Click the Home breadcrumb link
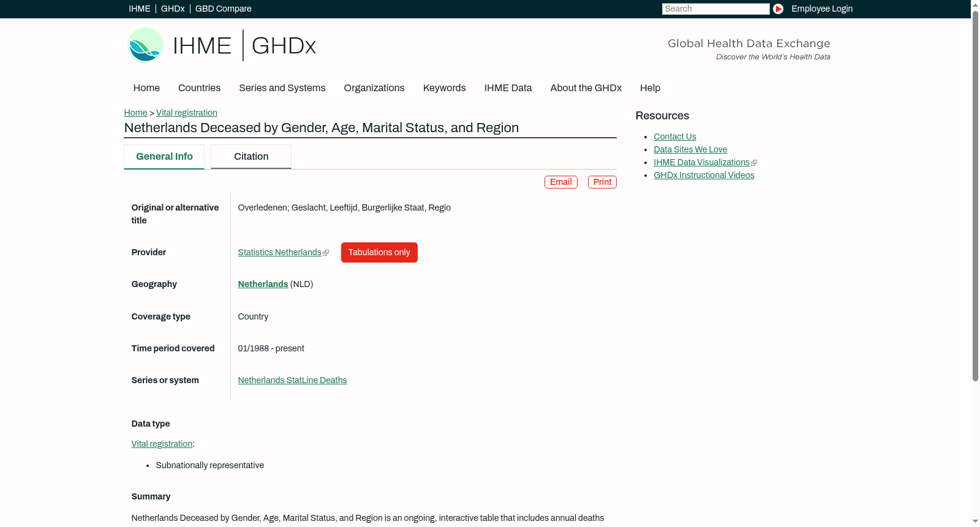Image resolution: width=980 pixels, height=527 pixels. pos(135,113)
